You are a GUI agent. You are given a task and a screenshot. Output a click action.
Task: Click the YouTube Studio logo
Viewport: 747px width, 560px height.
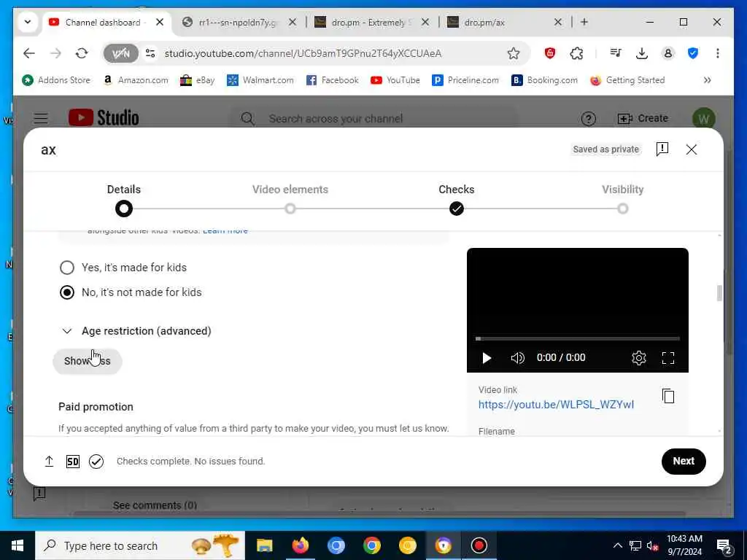(104, 117)
